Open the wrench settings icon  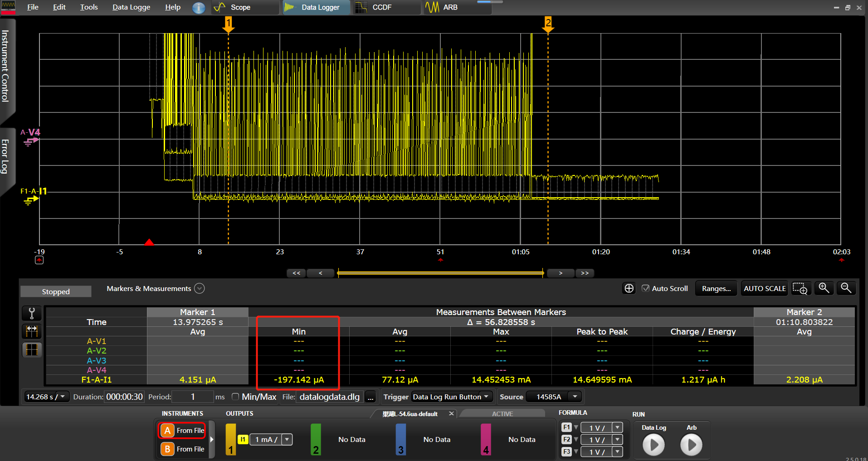click(x=32, y=313)
